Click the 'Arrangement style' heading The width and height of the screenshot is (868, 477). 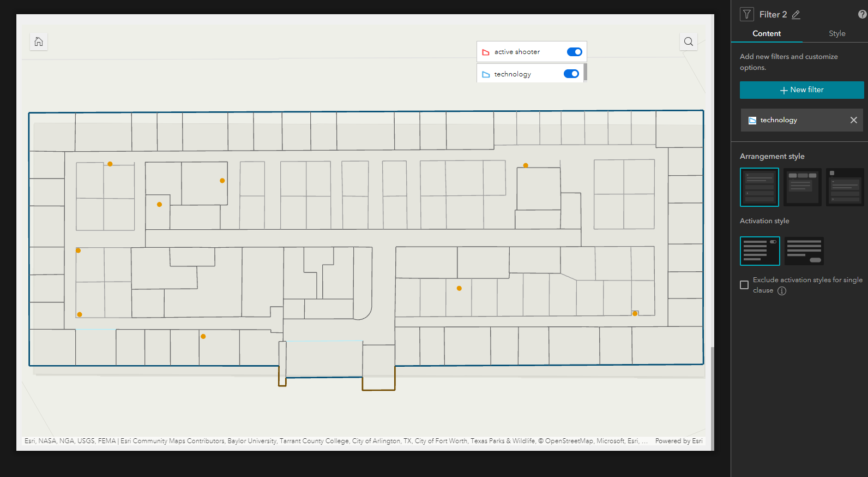tap(772, 157)
